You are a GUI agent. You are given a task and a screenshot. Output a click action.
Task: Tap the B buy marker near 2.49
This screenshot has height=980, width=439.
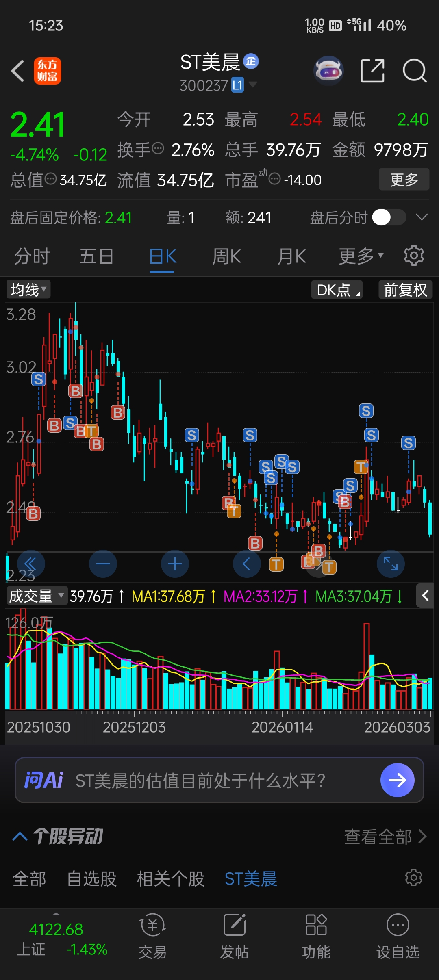pyautogui.click(x=33, y=514)
